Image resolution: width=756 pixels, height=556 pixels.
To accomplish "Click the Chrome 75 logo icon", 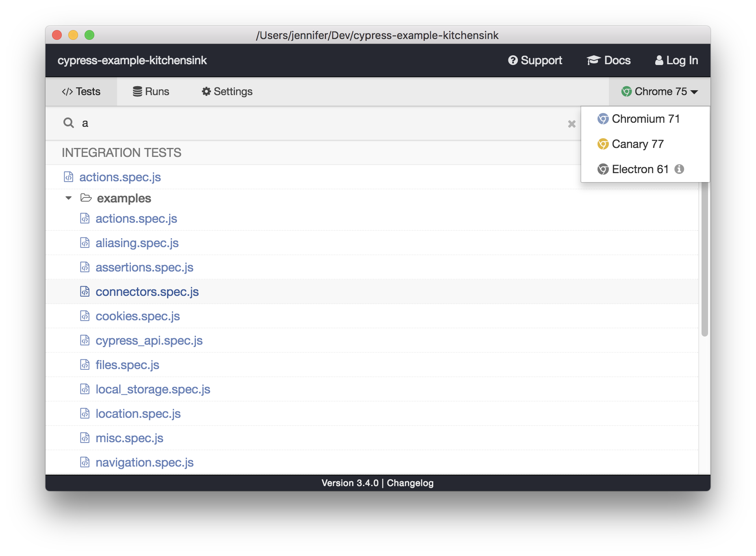I will coord(626,91).
